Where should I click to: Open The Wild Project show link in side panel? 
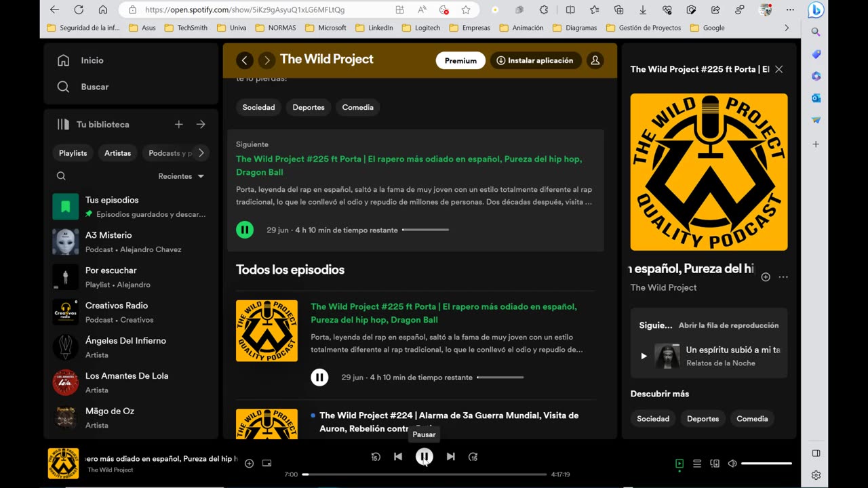pyautogui.click(x=663, y=287)
